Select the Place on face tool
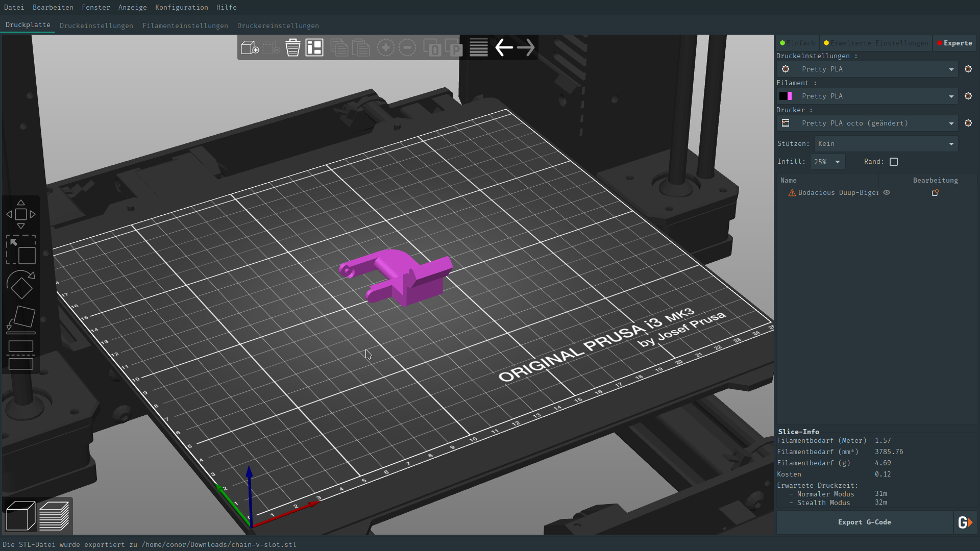 point(21,320)
